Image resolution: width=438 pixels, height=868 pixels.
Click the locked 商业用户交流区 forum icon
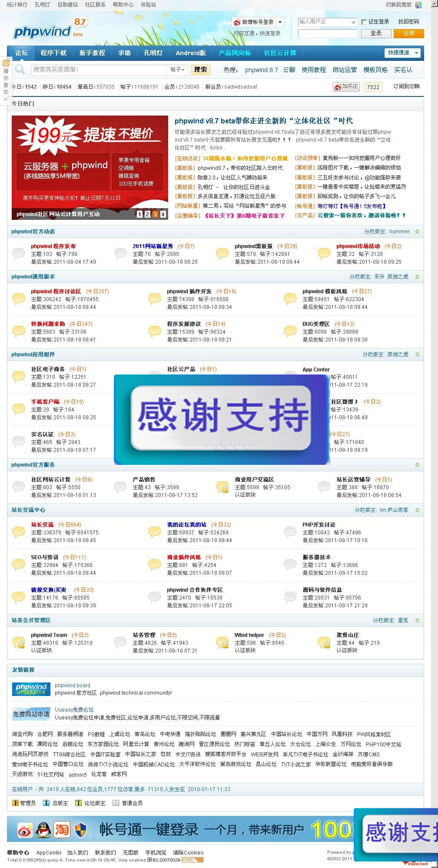pos(222,487)
